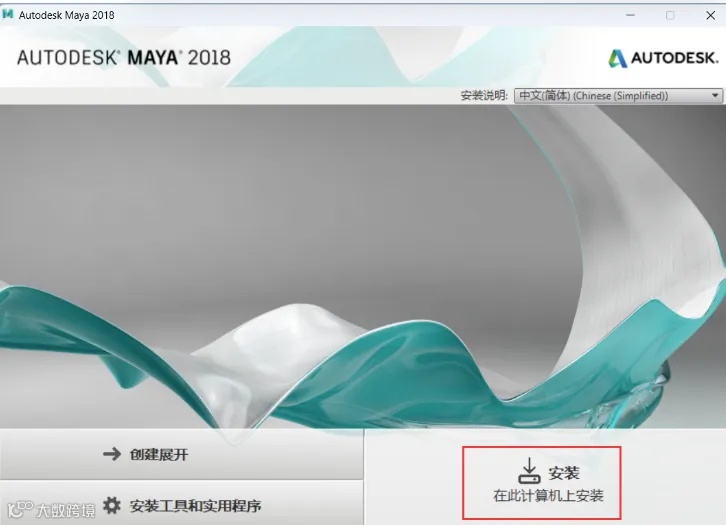Close the Autodesk Maya 2018 installer

point(710,15)
